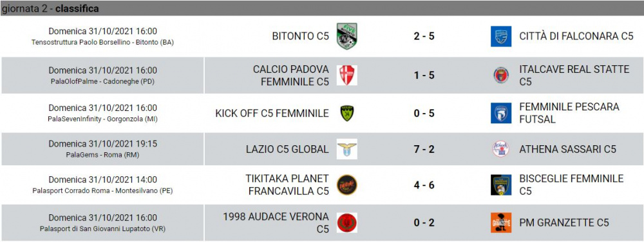Click the Tikitaka Planet Francavilla round logo
This screenshot has height=242, width=644.
(346, 185)
